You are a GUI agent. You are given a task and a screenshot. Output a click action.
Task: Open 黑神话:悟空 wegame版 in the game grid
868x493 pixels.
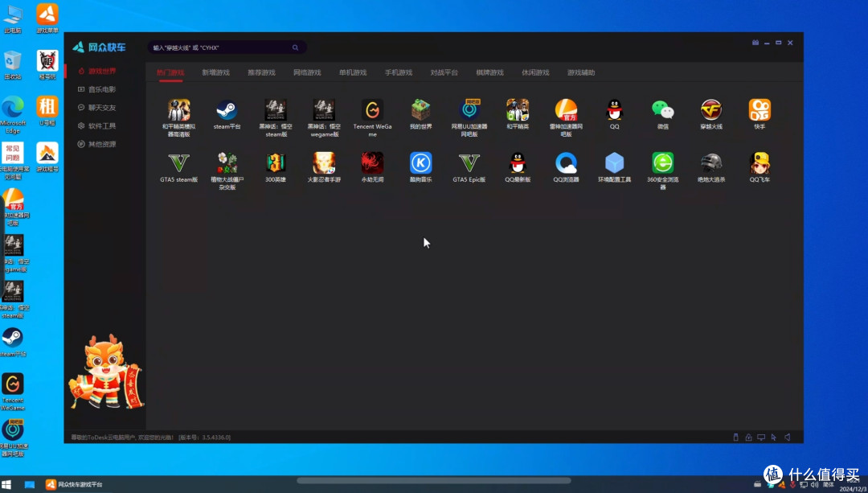coord(324,110)
